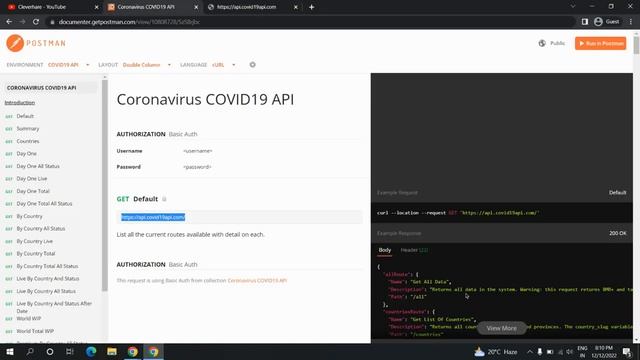Image resolution: width=640 pixels, height=360 pixels.
Task: Open By Country request in sidebar
Action: [29, 216]
